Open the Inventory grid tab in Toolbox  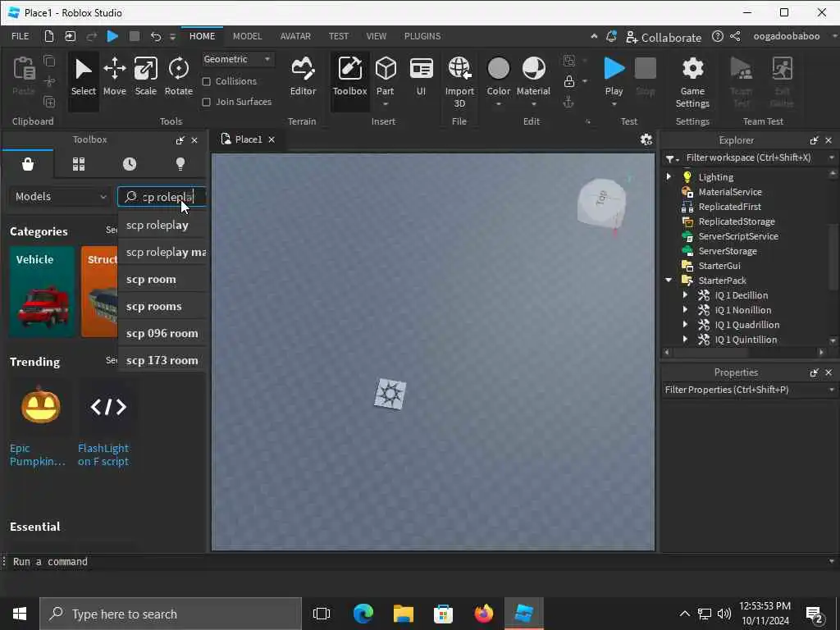[x=79, y=164]
